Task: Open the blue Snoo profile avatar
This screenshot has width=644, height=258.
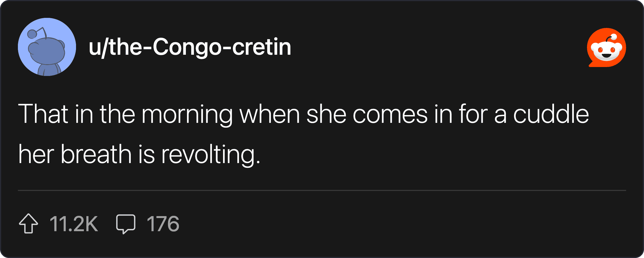Action: [x=47, y=47]
